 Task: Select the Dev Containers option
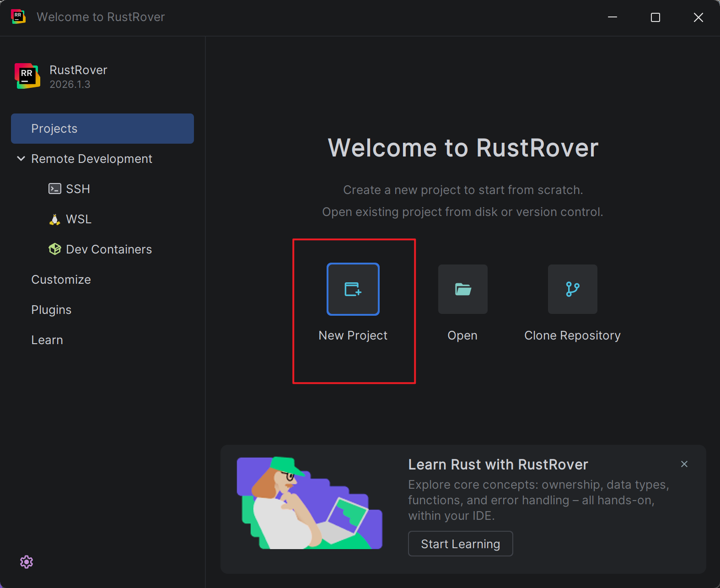(x=102, y=249)
